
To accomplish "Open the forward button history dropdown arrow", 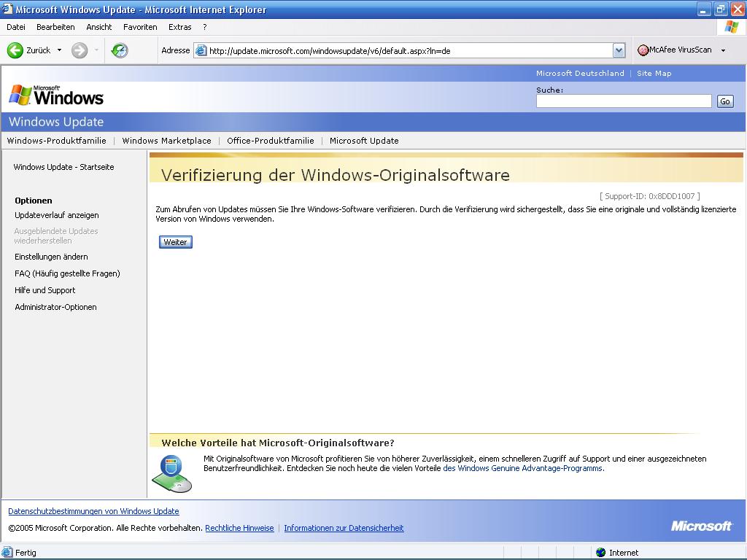I will pos(96,50).
